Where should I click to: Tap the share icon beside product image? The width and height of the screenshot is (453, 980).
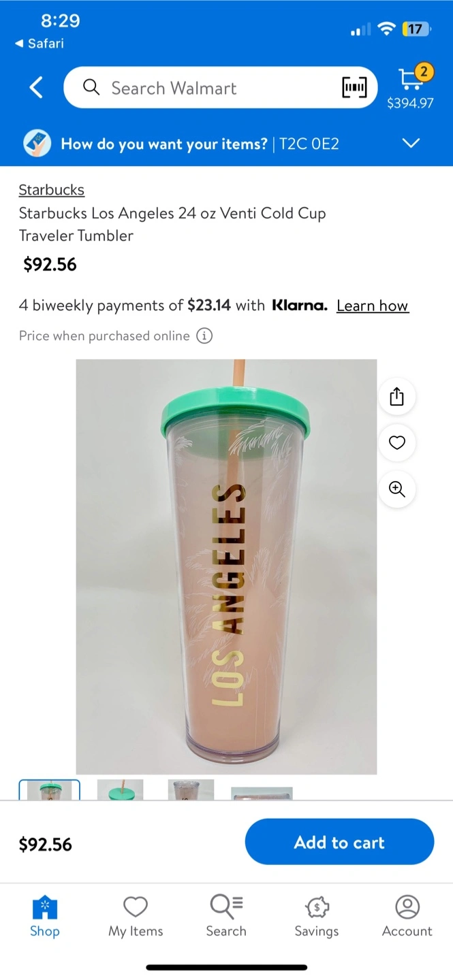397,397
